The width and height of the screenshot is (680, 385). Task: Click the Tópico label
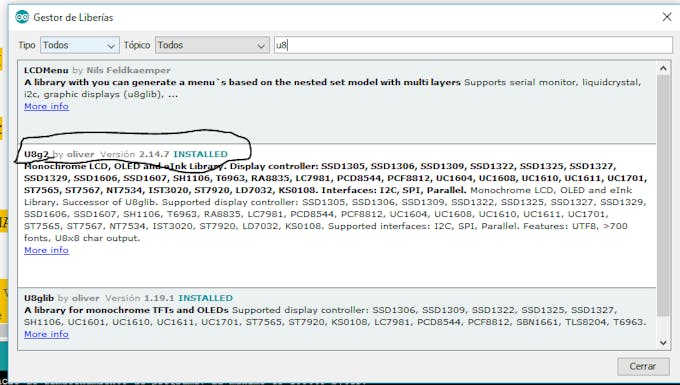[137, 45]
